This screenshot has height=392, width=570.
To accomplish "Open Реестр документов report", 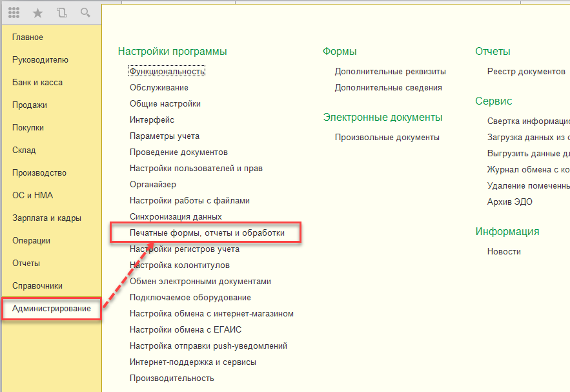I will click(x=526, y=71).
